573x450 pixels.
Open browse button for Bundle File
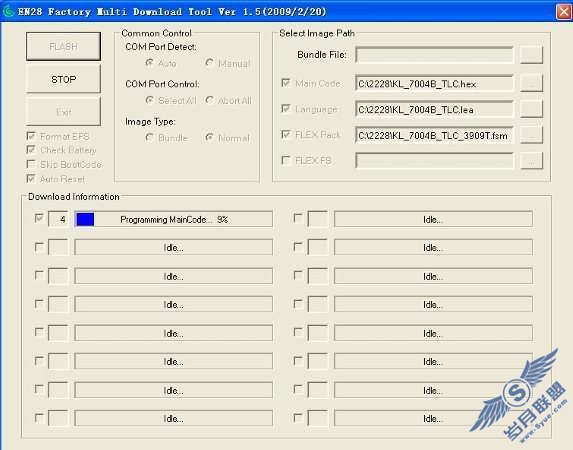(x=531, y=55)
